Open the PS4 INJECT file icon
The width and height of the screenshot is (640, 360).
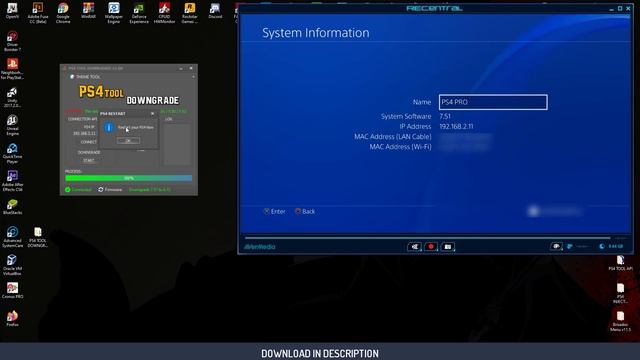click(x=620, y=293)
